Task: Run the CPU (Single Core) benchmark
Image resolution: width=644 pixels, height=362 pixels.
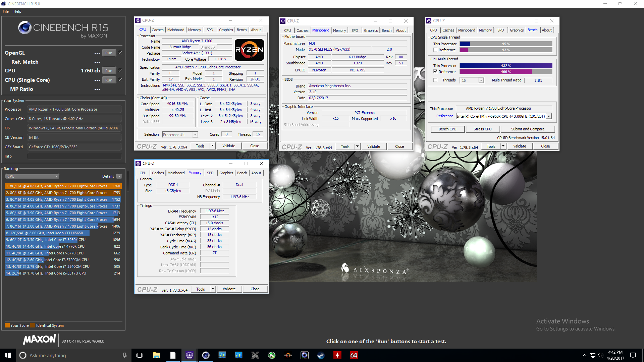Action: pyautogui.click(x=109, y=80)
